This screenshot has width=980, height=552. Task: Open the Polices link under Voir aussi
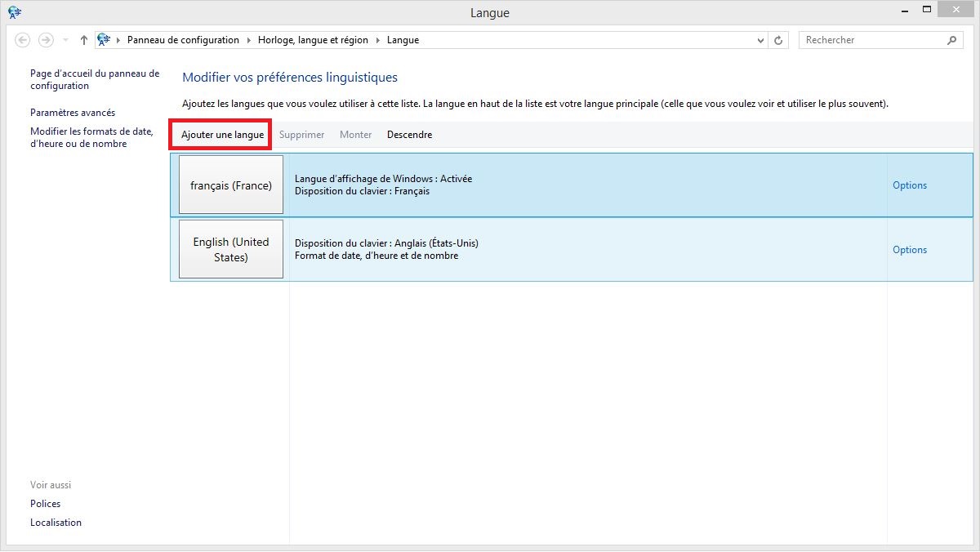click(45, 504)
